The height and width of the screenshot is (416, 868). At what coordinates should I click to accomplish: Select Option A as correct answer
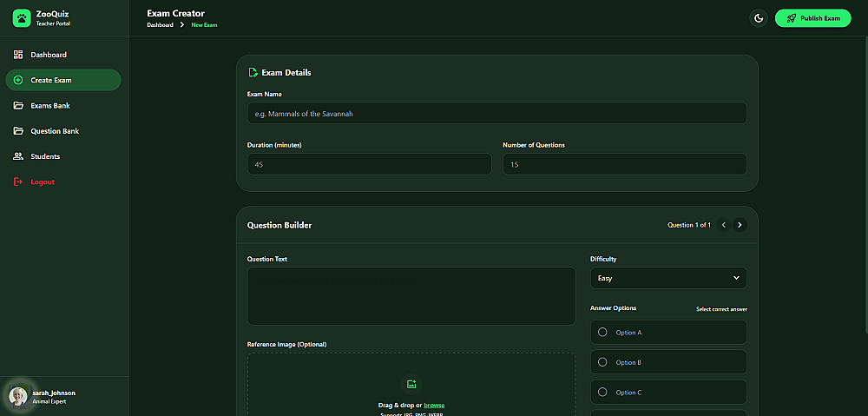(x=602, y=333)
